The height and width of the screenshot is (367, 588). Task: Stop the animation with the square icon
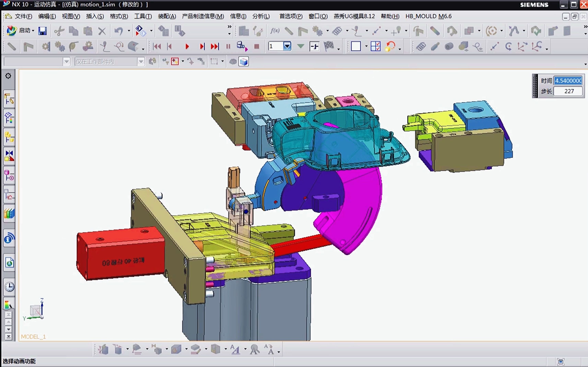point(257,46)
